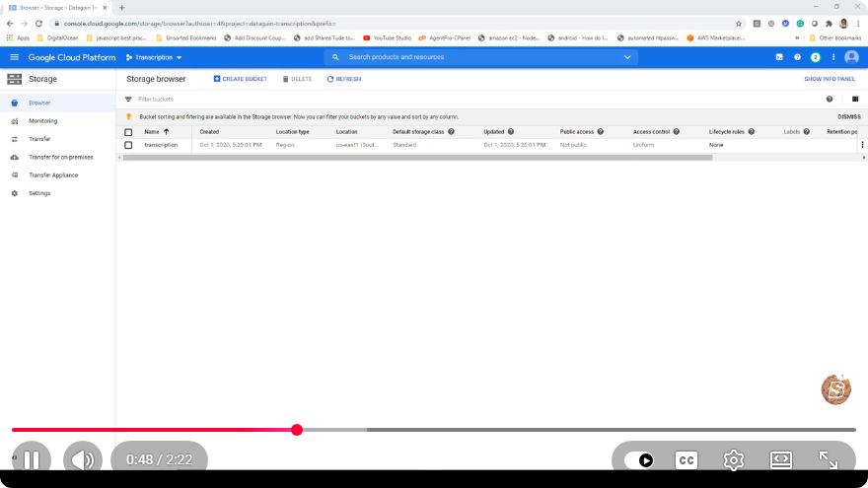The height and width of the screenshot is (488, 868).
Task: Tick the transcription bucket row checkbox
Action: point(128,145)
